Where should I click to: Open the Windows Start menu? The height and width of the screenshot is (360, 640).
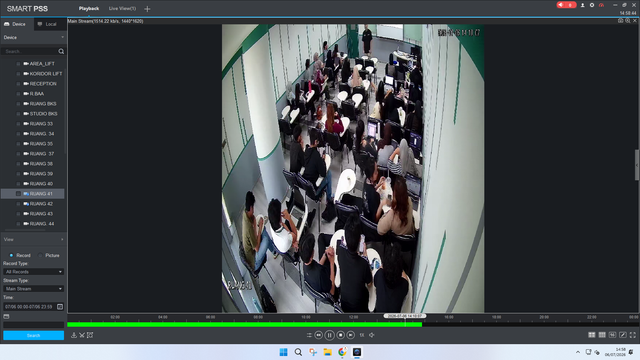(283, 352)
